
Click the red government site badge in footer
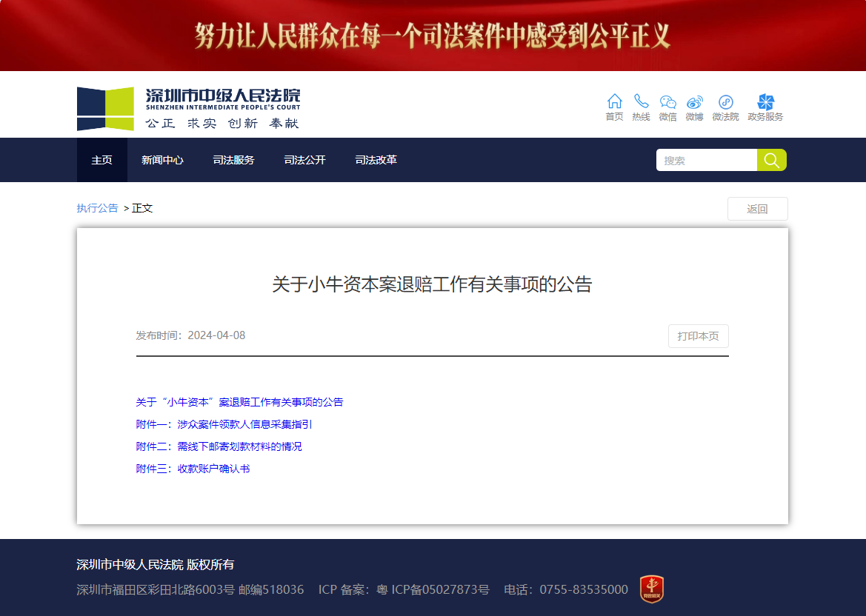[651, 589]
